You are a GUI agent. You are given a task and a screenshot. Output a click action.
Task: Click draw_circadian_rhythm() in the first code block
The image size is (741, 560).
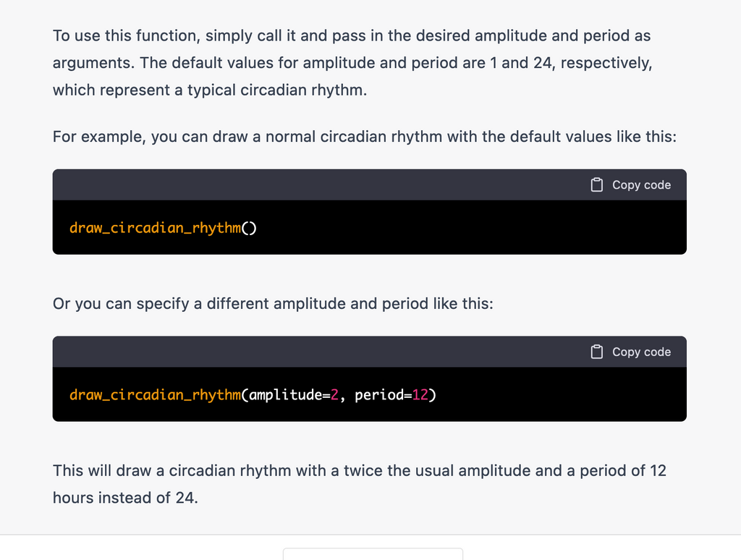click(x=163, y=228)
